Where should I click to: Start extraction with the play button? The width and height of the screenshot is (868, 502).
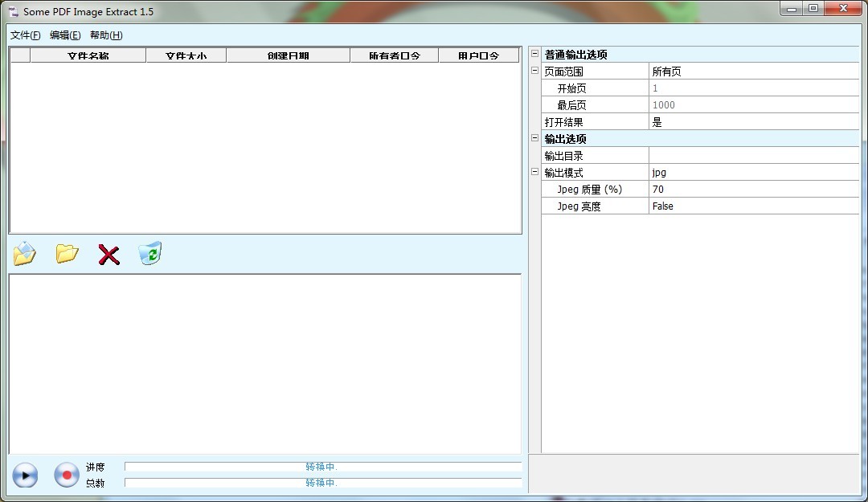(25, 475)
